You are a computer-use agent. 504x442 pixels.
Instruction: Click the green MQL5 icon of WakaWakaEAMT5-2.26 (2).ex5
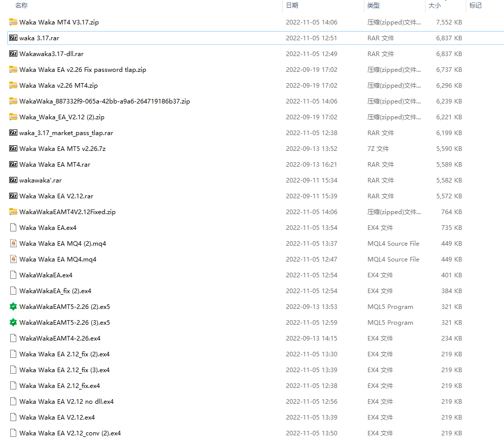13,307
